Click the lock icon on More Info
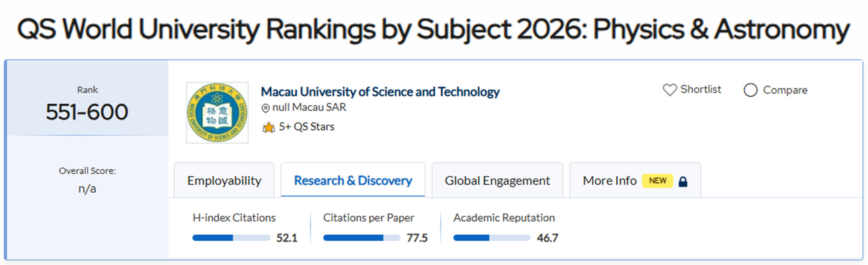Screen dimensions: 868x265 683,181
